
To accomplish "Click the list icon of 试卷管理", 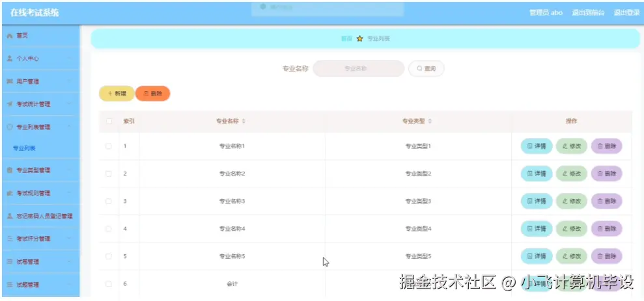I will pos(10,261).
